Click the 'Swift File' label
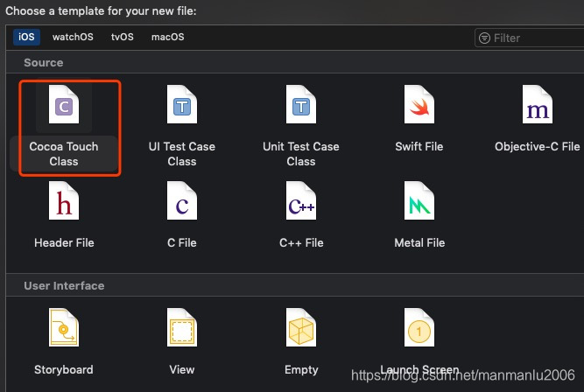584x392 pixels. 419,147
